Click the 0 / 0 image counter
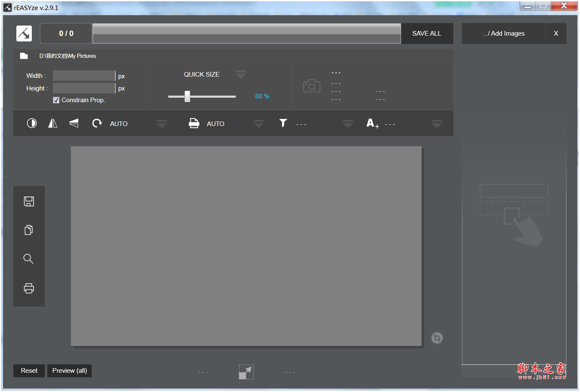This screenshot has width=580, height=392. click(x=66, y=34)
